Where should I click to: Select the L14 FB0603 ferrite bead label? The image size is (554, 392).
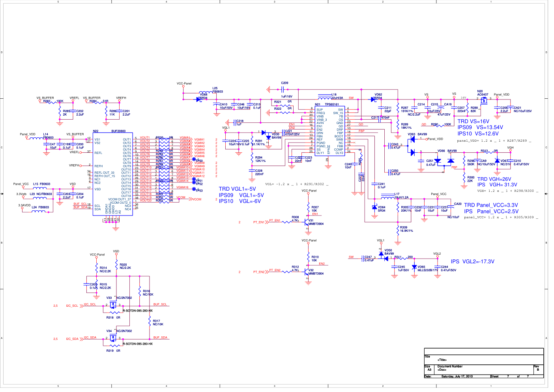point(48,136)
